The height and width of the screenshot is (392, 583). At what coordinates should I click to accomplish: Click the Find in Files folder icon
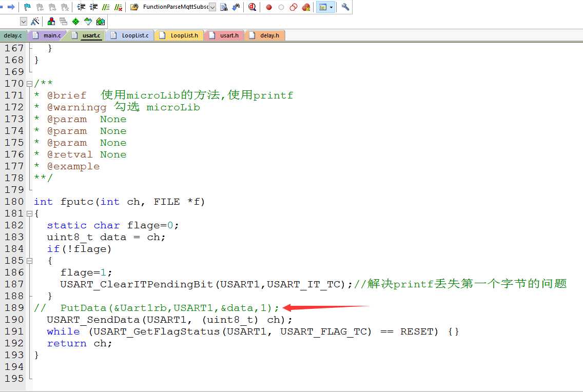click(x=134, y=7)
